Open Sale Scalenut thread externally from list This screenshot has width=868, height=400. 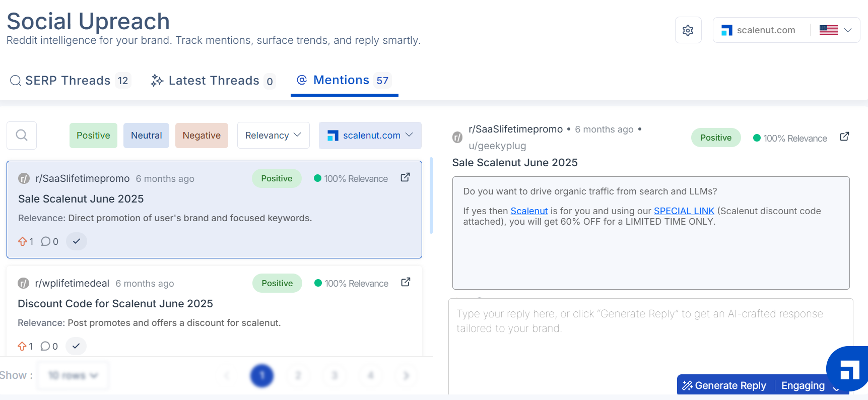pos(405,177)
